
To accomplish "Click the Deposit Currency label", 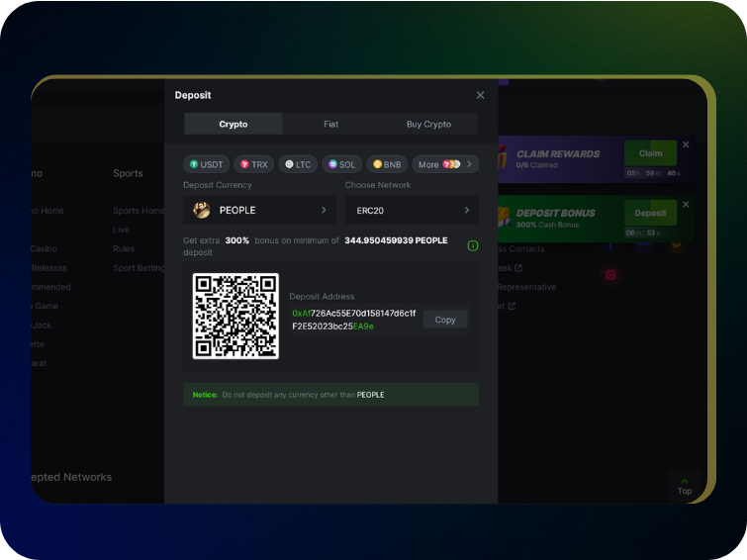I will 218,185.
